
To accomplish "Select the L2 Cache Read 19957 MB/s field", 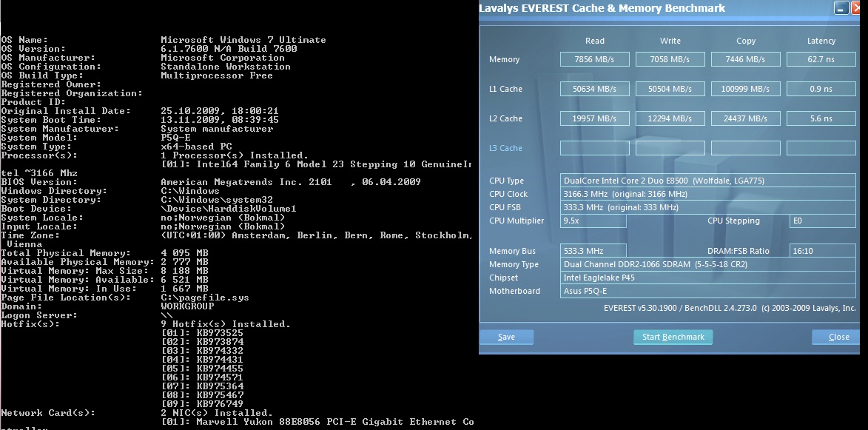I will pos(594,118).
